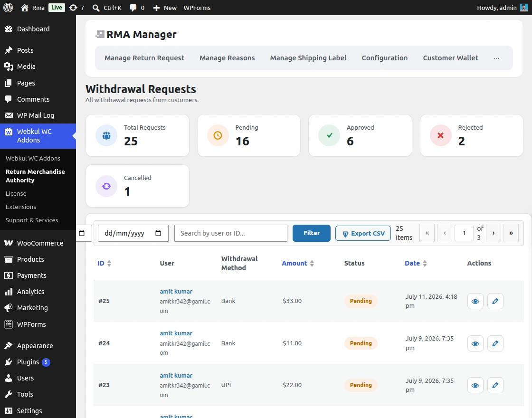
Task: Open calendar picker in dd/mm/yyyy field
Action: click(158, 233)
